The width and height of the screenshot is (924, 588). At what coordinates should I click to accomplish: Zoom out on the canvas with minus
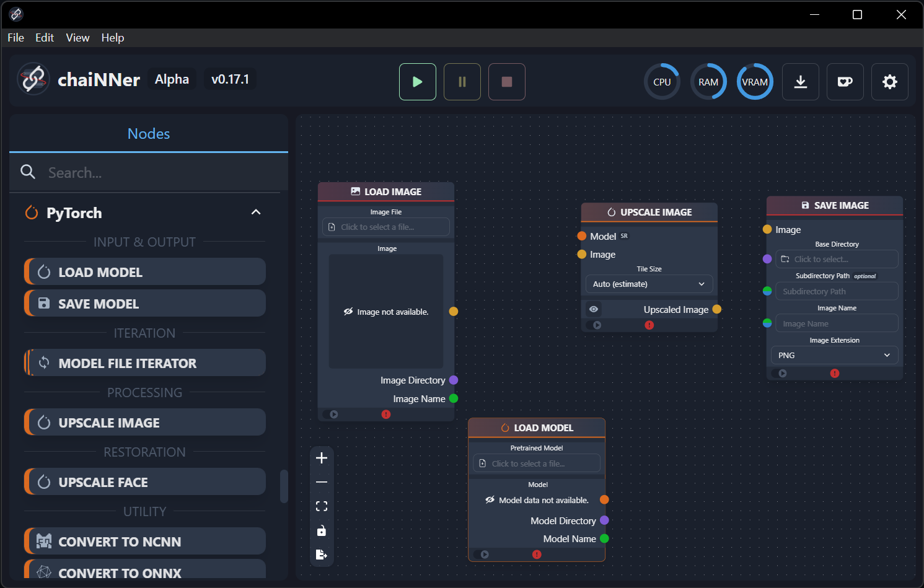pyautogui.click(x=322, y=482)
